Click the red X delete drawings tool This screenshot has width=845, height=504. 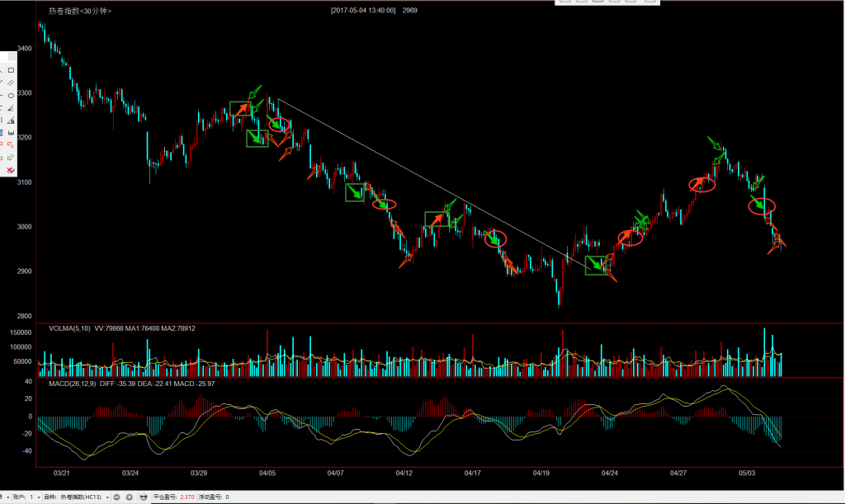(11, 169)
